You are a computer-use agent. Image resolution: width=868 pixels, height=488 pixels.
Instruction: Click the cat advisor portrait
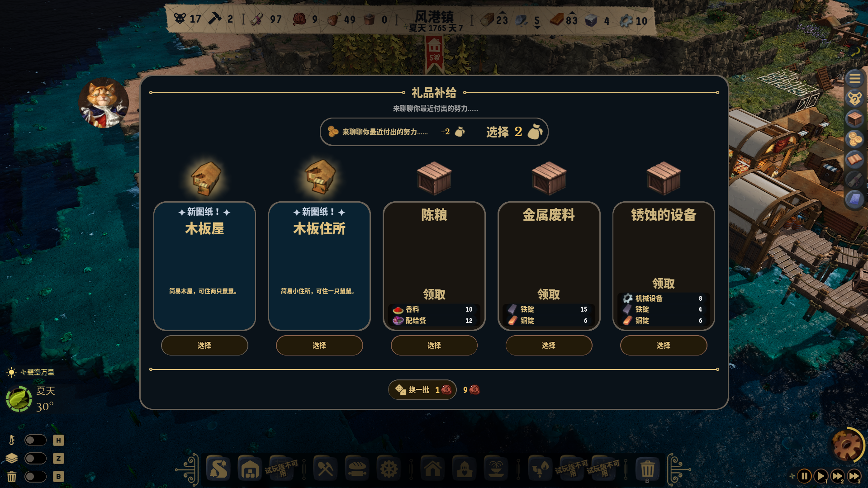[104, 103]
